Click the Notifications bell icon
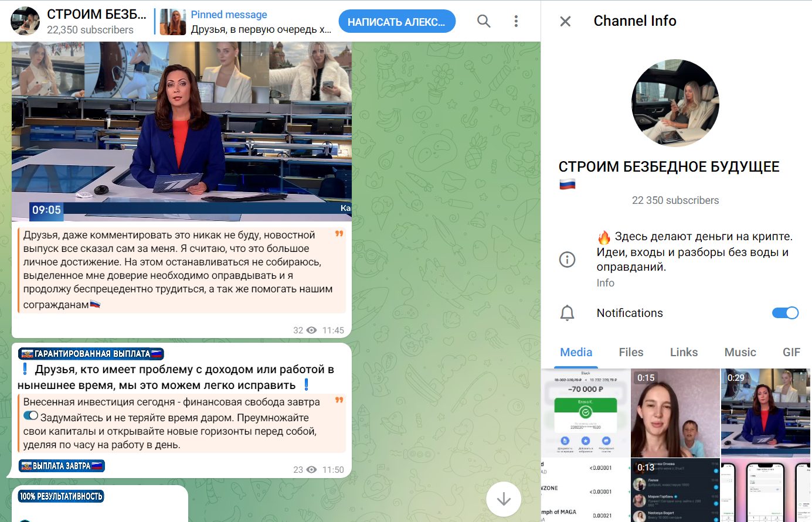 coord(568,313)
